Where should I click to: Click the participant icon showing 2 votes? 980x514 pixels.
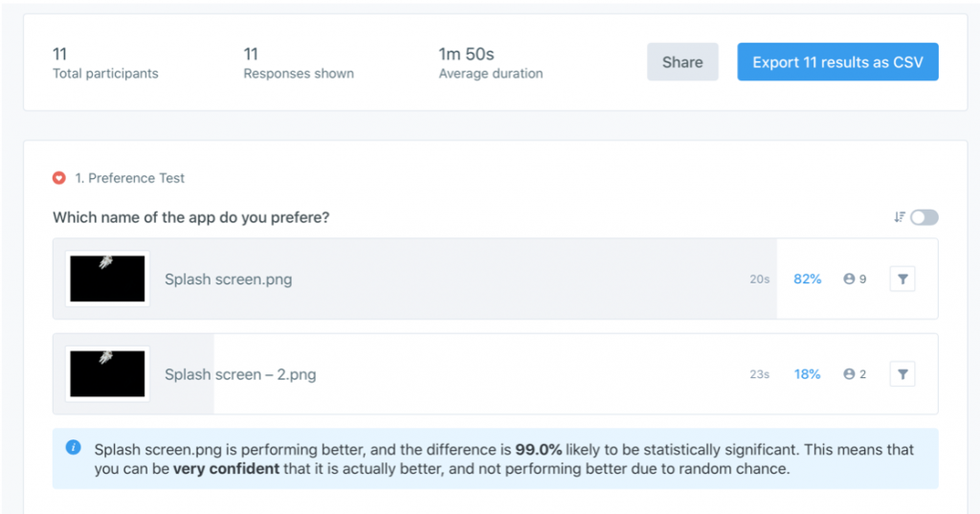[849, 374]
